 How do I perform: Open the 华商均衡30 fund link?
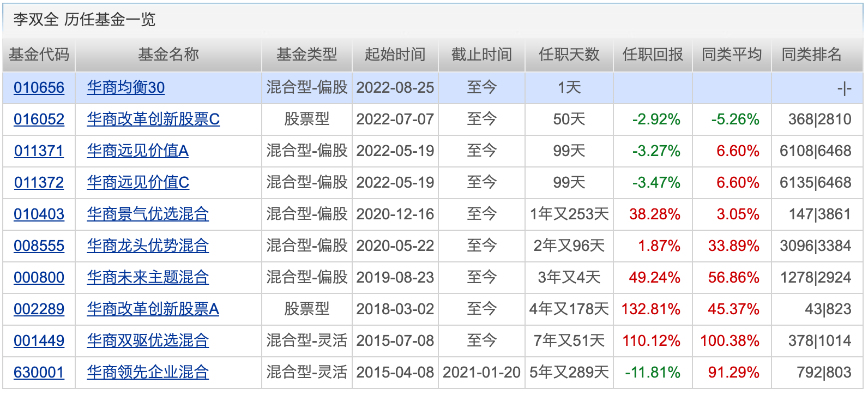(125, 88)
